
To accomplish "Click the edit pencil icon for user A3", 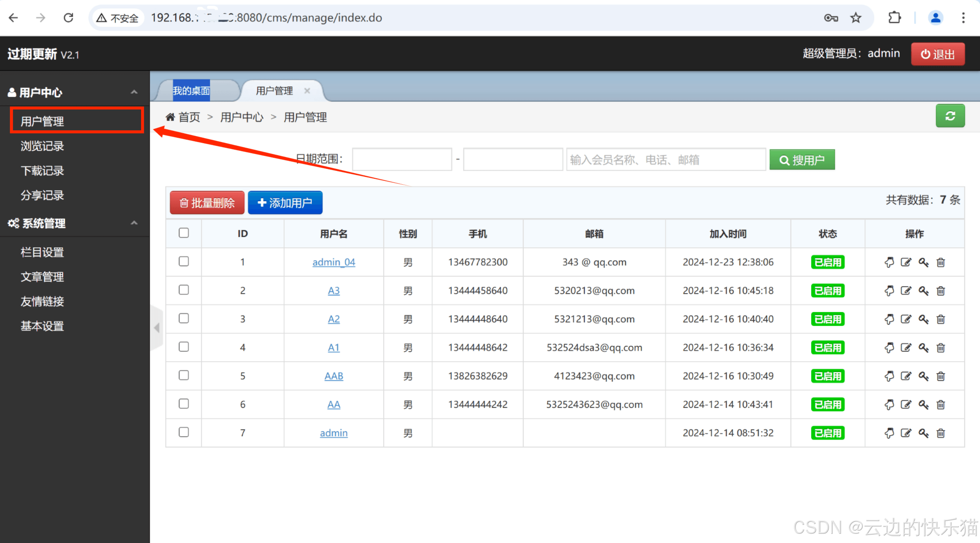I will pyautogui.click(x=906, y=291).
